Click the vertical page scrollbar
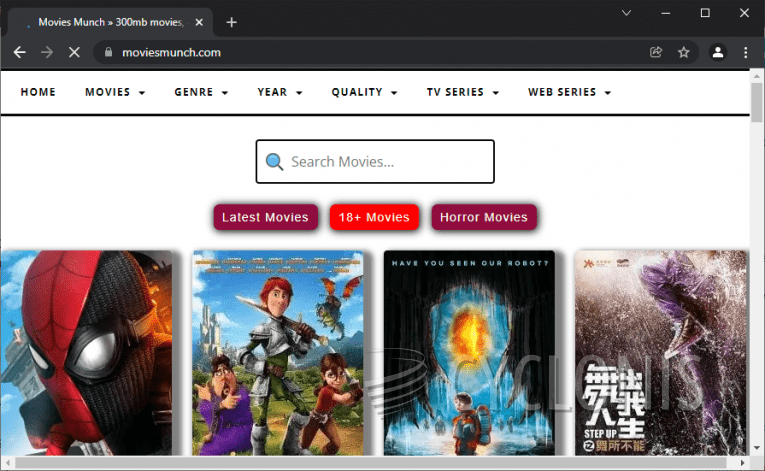The image size is (765, 471). coord(757,250)
